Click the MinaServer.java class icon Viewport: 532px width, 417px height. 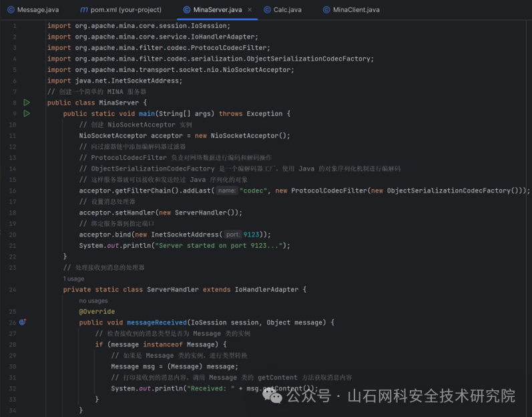click(187, 10)
